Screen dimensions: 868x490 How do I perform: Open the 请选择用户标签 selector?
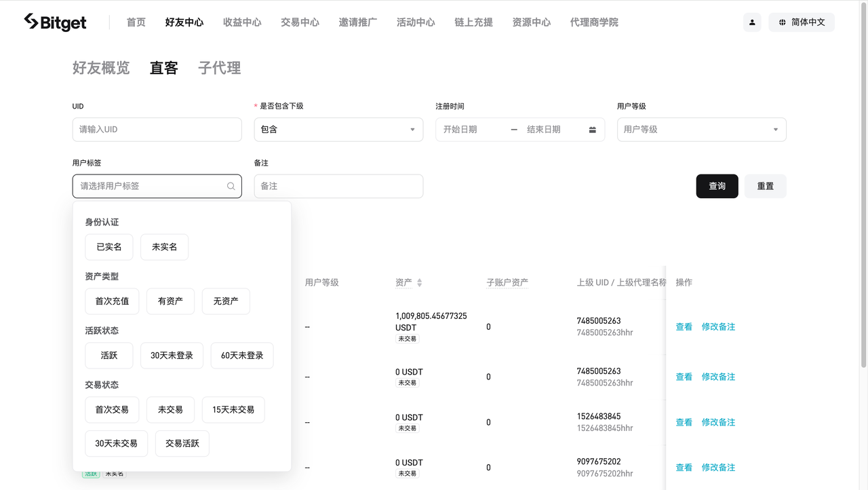(157, 186)
